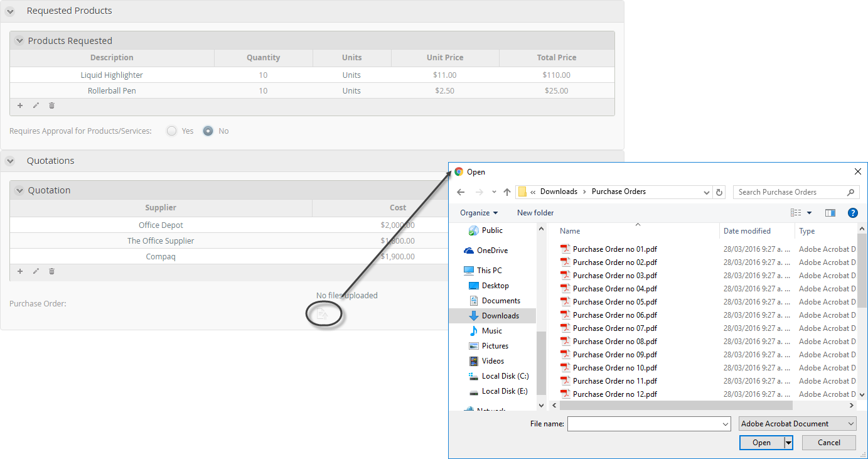The height and width of the screenshot is (459, 868).
Task: Open the File name history dropdown
Action: [x=726, y=424]
